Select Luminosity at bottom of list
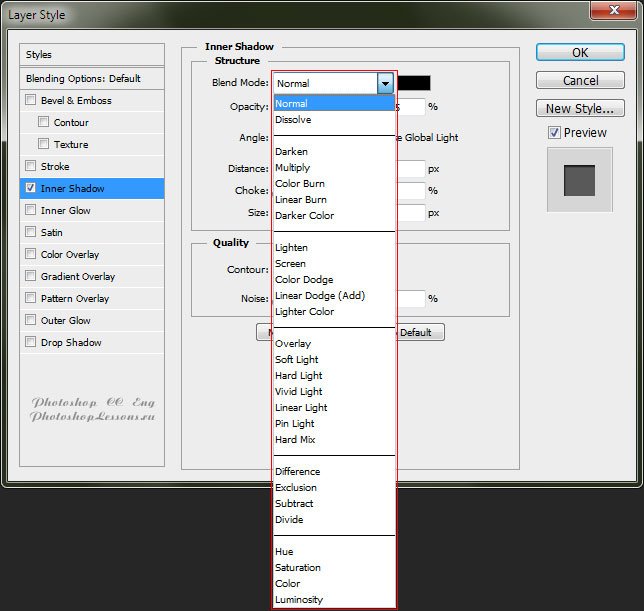Screen dimensions: 644x611 click(x=298, y=600)
